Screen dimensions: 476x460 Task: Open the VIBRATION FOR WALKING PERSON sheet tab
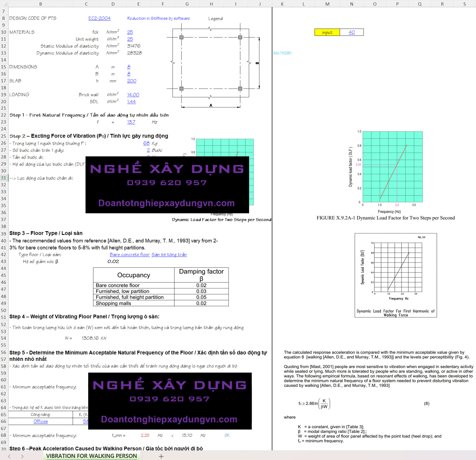point(91,456)
